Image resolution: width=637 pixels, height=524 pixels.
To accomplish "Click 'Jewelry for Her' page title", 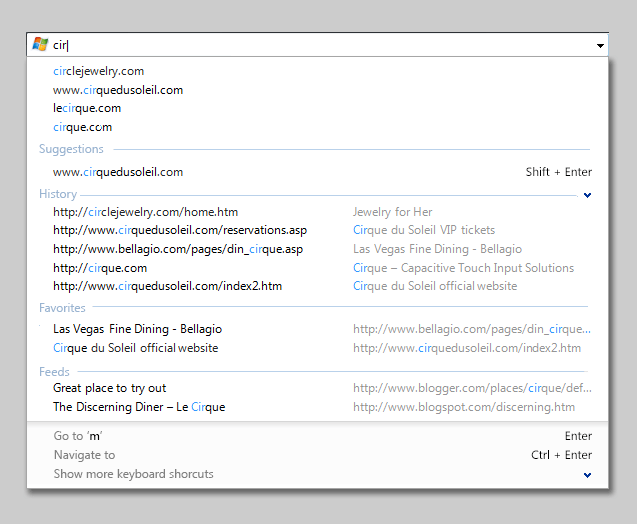I will tap(392, 212).
